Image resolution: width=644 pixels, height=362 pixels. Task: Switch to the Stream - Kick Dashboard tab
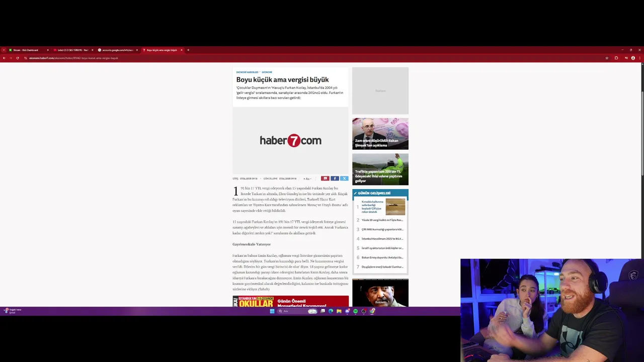[29, 50]
